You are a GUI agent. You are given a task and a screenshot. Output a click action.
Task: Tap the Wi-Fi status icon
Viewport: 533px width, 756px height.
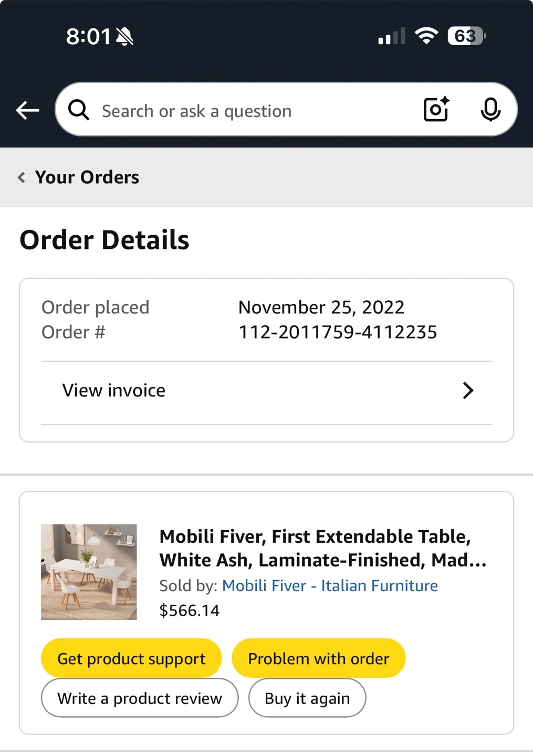[x=426, y=36]
